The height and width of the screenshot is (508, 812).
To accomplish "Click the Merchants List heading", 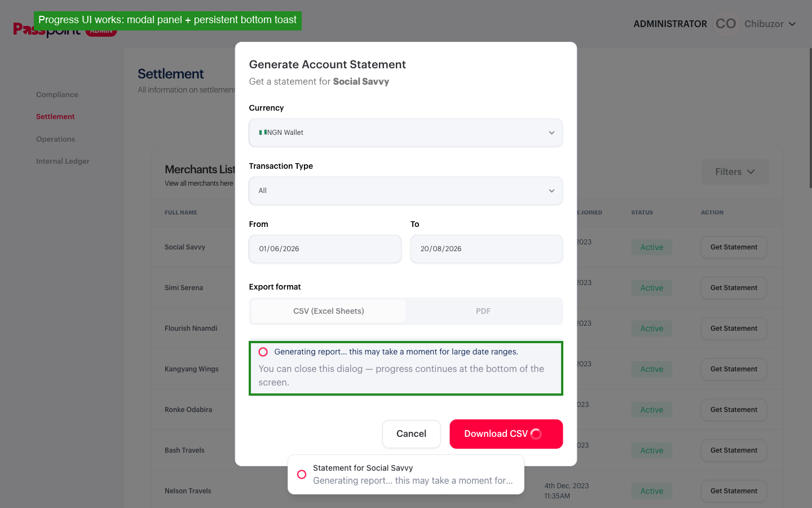I will click(x=200, y=169).
